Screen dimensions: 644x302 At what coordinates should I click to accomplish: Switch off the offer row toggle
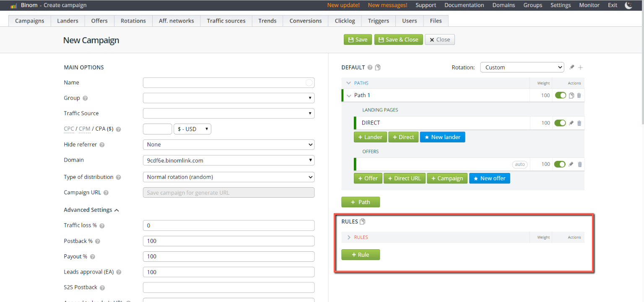[560, 164]
